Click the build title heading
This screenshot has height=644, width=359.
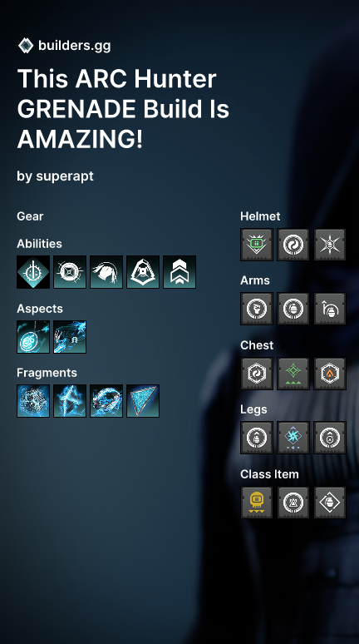coord(123,109)
